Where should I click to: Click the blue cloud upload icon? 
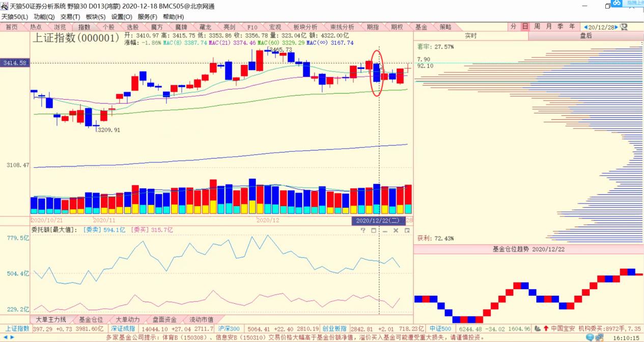point(617,3)
